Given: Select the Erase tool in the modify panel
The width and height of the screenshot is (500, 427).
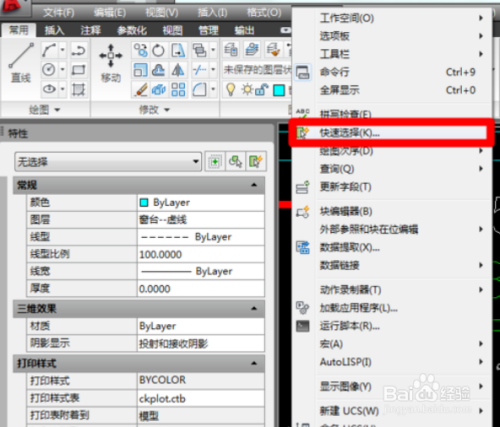Looking at the screenshot, I should click(x=140, y=89).
